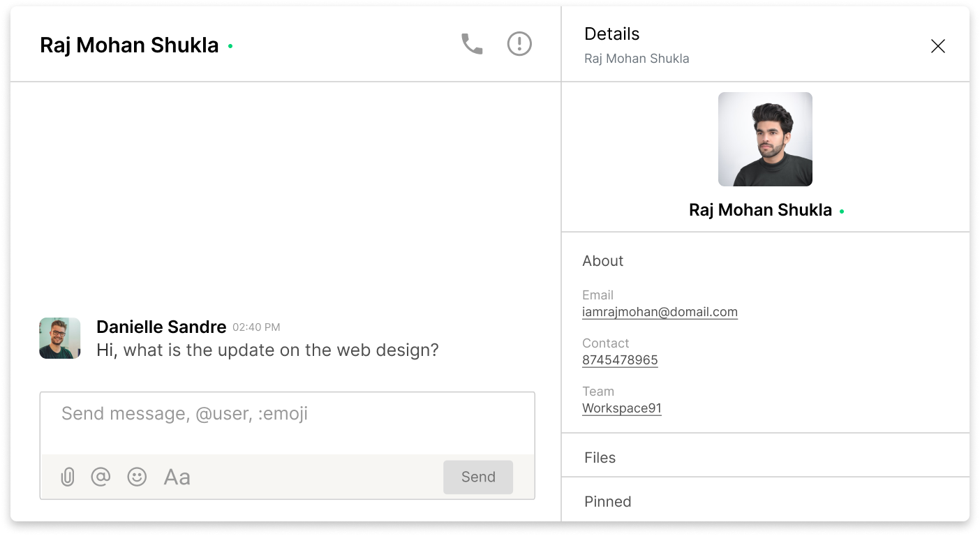Open the Workspace91 team link
This screenshot has height=536, width=980.
click(622, 408)
